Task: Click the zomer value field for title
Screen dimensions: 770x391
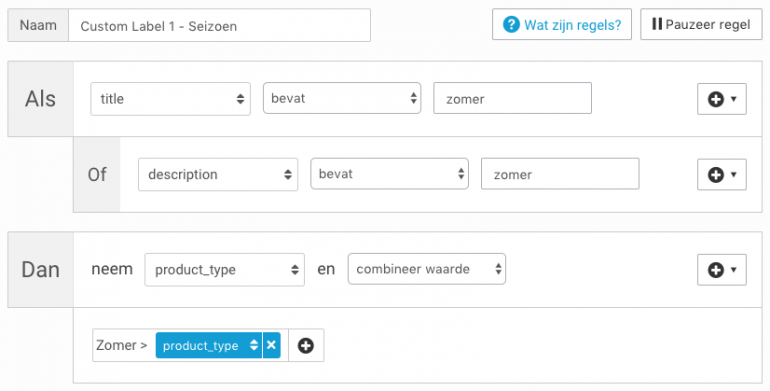Action: [512, 98]
